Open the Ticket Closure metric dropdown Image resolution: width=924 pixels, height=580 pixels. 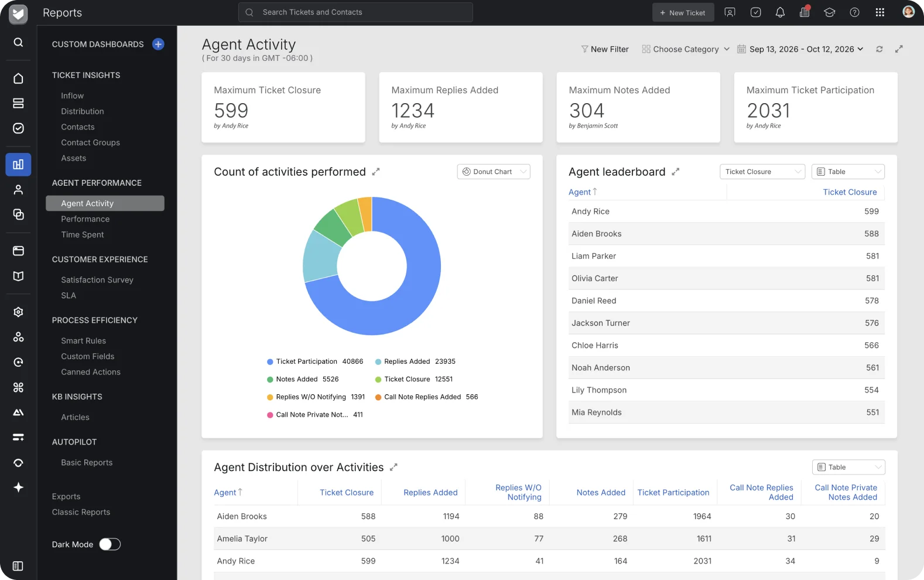pos(762,172)
